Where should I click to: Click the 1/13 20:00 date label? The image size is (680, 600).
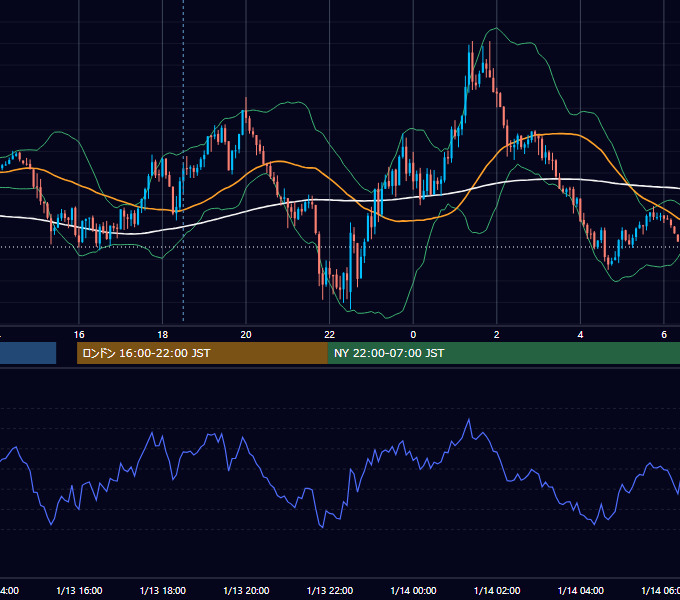[x=246, y=590]
